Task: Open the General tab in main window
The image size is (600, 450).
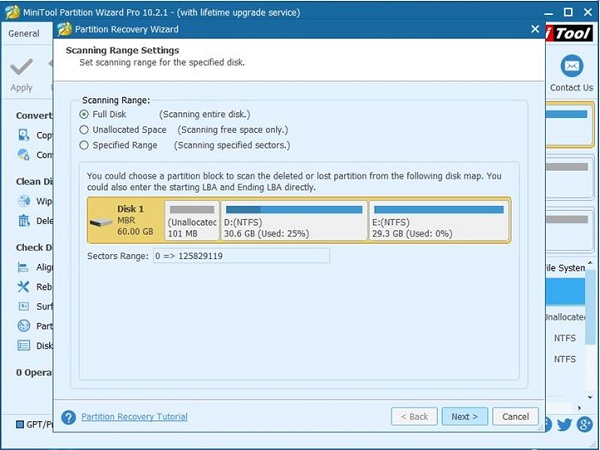Action: click(24, 33)
